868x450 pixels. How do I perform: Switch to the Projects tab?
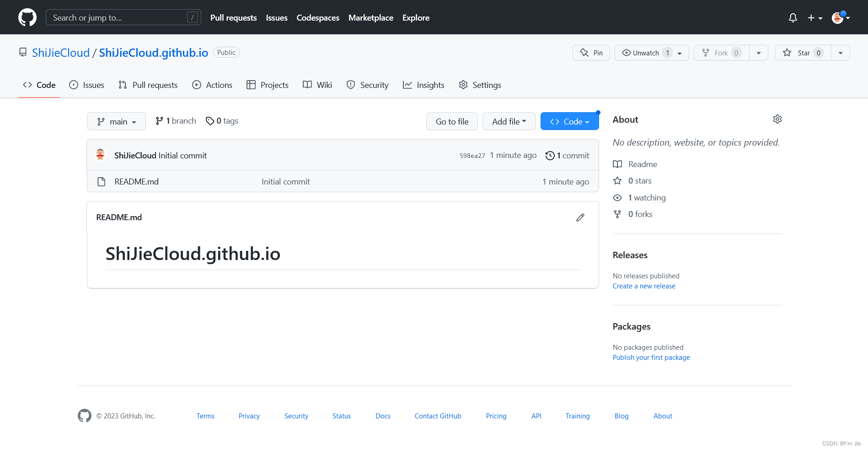(x=268, y=85)
